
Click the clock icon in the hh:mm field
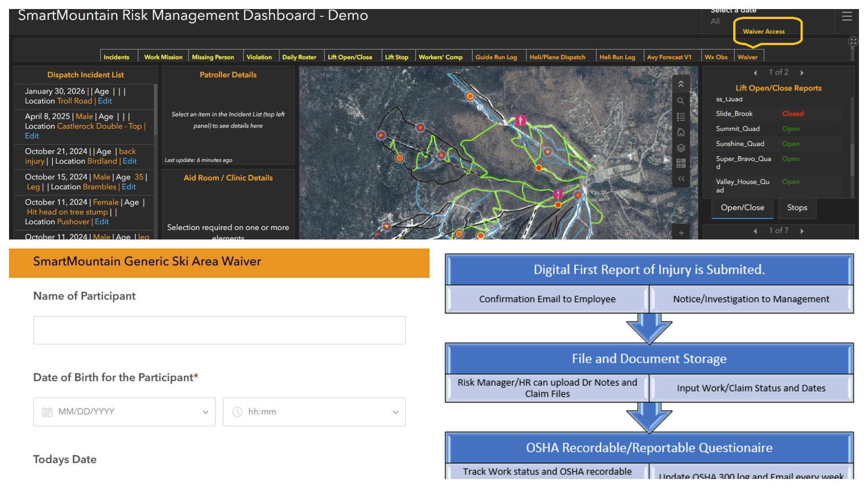pyautogui.click(x=237, y=412)
